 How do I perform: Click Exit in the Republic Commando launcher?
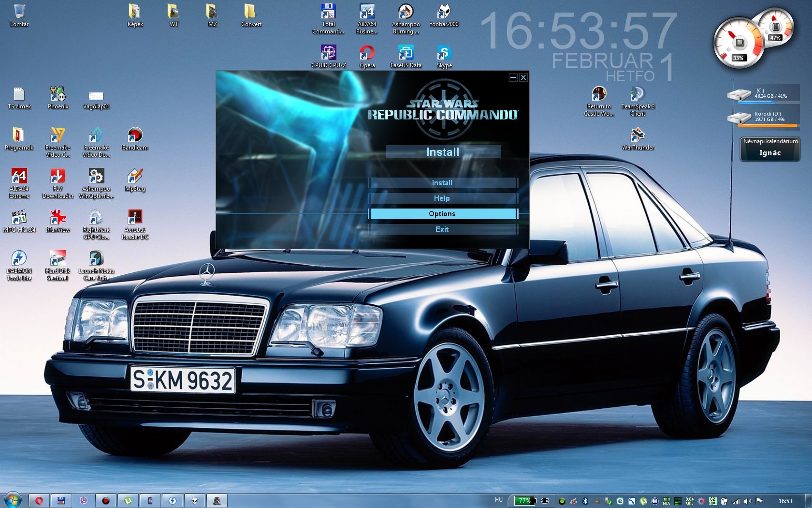(442, 229)
